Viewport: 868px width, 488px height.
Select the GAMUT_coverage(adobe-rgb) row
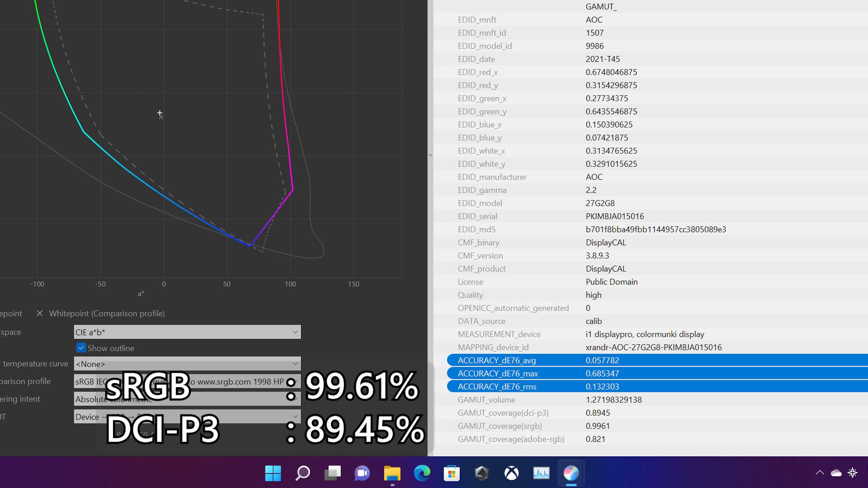[x=651, y=439]
